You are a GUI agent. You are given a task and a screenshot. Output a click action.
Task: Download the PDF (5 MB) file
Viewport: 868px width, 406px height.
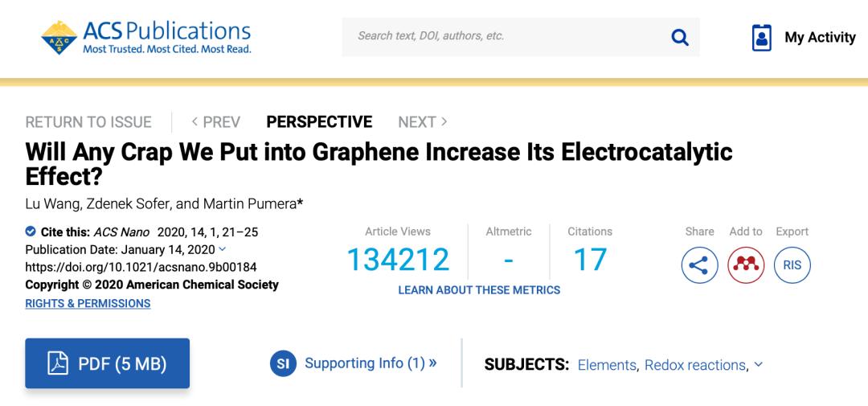click(x=108, y=363)
